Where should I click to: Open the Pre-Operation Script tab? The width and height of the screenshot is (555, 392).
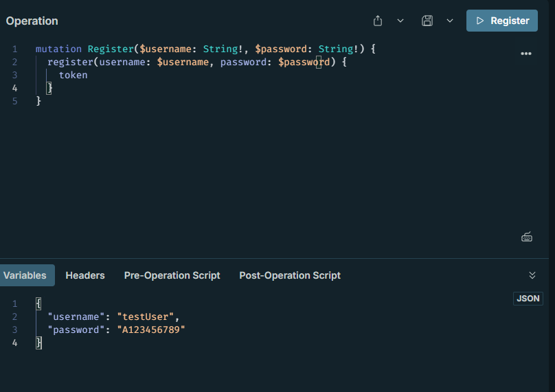pos(172,275)
